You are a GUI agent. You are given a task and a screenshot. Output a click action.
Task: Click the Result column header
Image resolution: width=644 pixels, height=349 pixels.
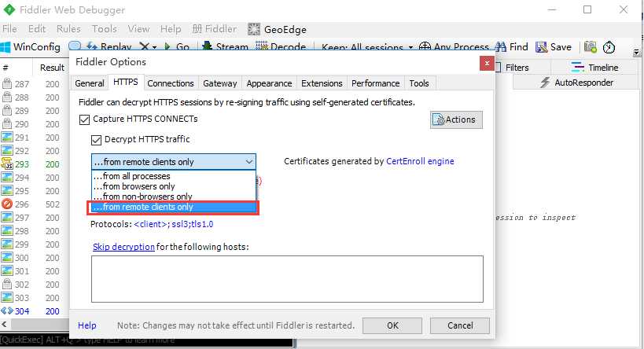52,68
